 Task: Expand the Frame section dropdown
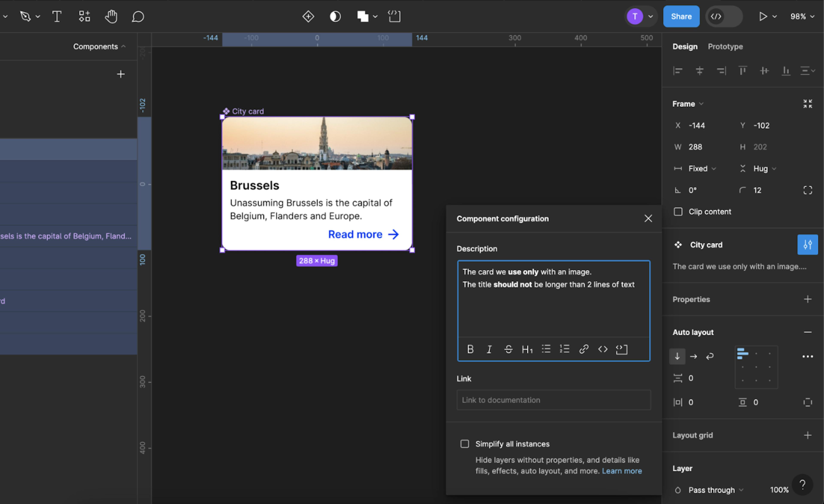[702, 104]
